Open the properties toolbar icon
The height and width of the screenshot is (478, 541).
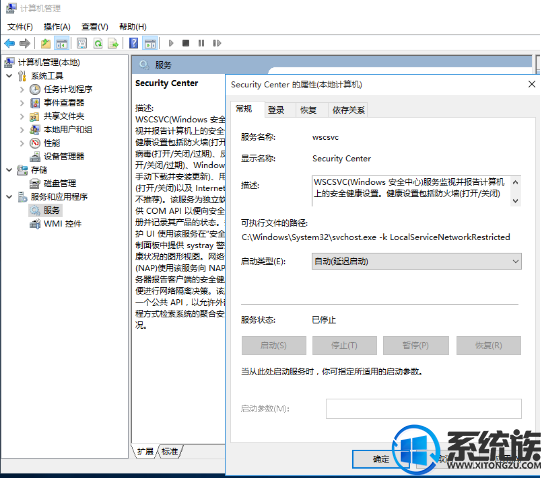point(82,43)
